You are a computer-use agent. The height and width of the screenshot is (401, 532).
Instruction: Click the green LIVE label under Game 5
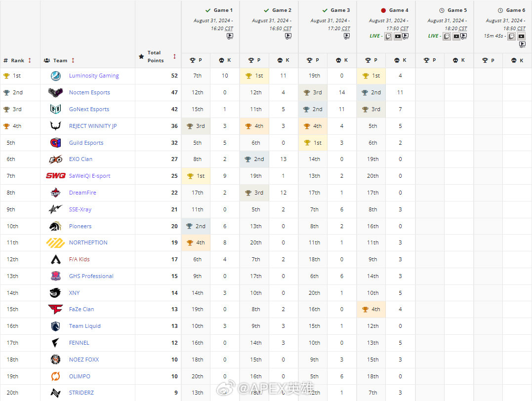tap(433, 36)
